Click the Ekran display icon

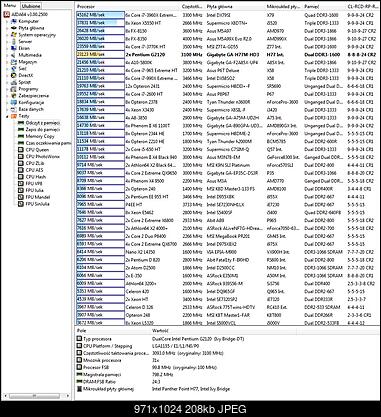pos(14,48)
